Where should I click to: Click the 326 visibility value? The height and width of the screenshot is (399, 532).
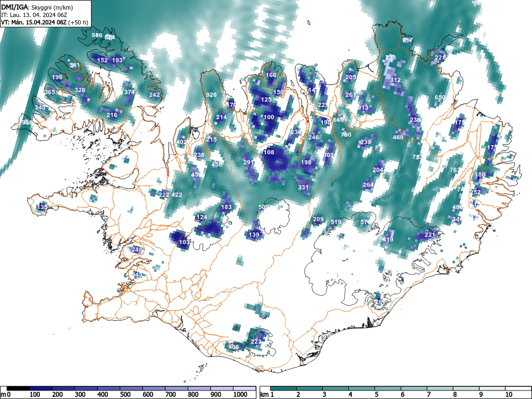tap(80, 90)
